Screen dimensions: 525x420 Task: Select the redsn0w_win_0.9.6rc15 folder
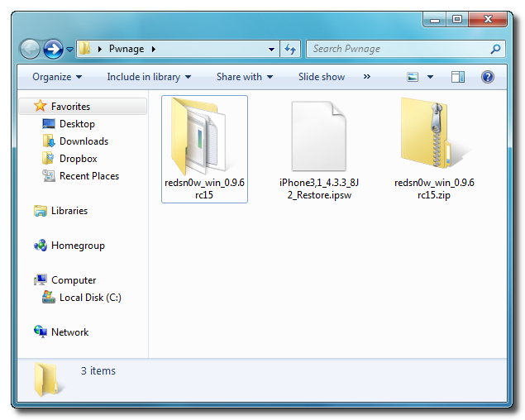point(204,148)
